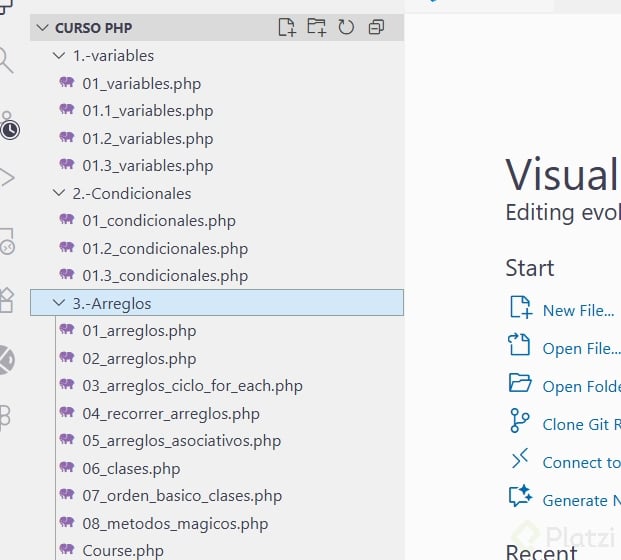Collapse the 2.-Condicionales folder
This screenshot has height=560, width=621.
59,193
